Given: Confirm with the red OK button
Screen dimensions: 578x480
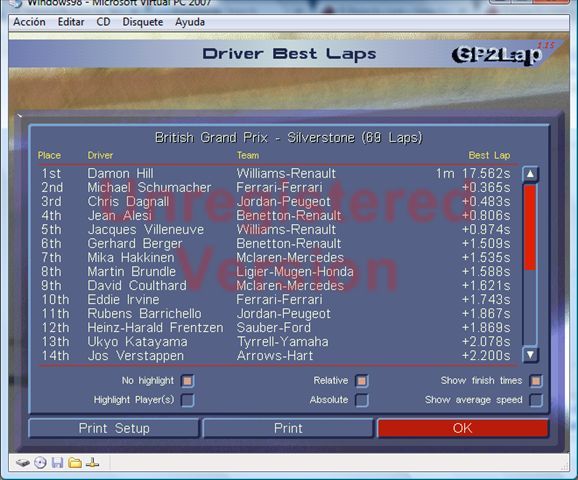Looking at the screenshot, I should coord(462,428).
